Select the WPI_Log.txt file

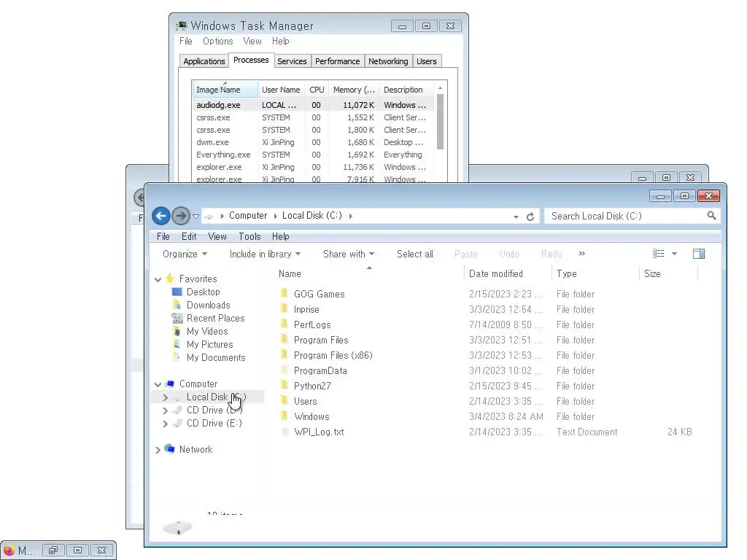click(x=319, y=432)
